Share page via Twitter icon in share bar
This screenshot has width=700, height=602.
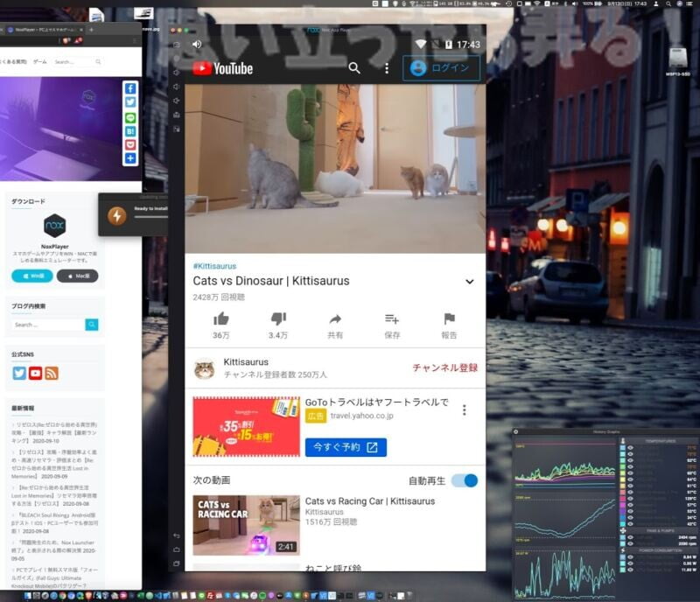130,102
